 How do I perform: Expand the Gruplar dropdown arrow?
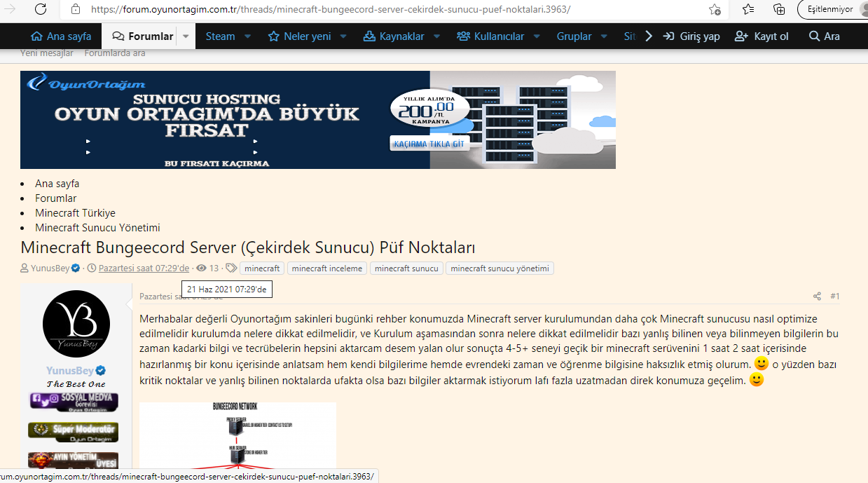click(x=604, y=36)
